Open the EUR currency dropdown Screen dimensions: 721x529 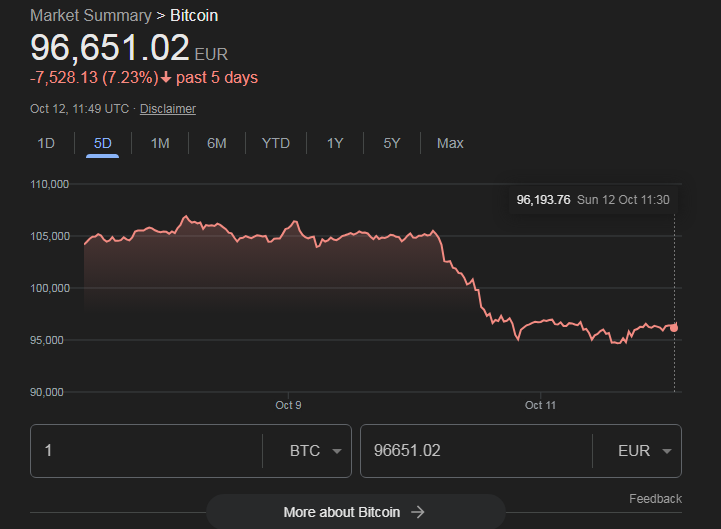coord(645,451)
